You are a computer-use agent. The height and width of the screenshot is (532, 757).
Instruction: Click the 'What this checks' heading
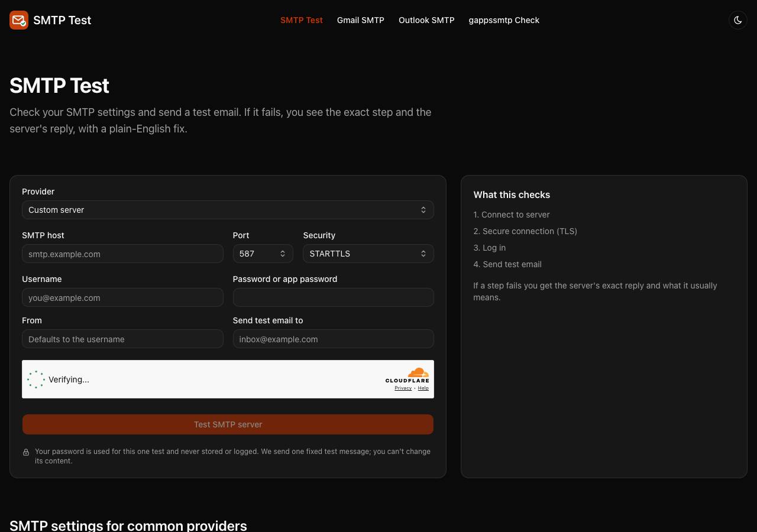coord(512,194)
